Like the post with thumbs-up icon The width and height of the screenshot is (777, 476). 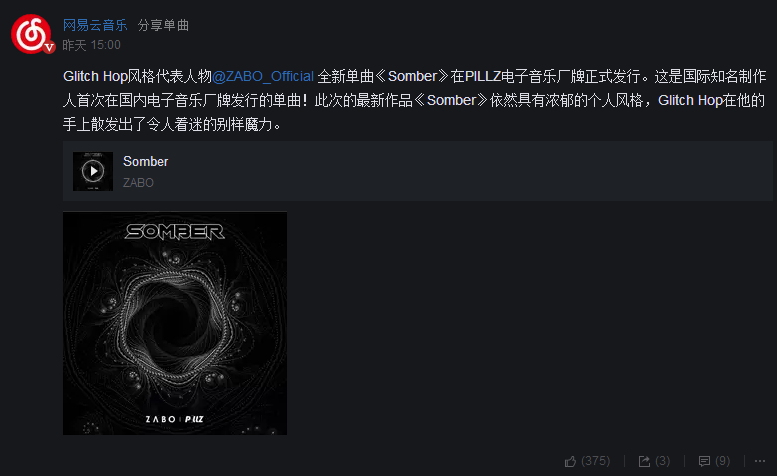click(570, 462)
